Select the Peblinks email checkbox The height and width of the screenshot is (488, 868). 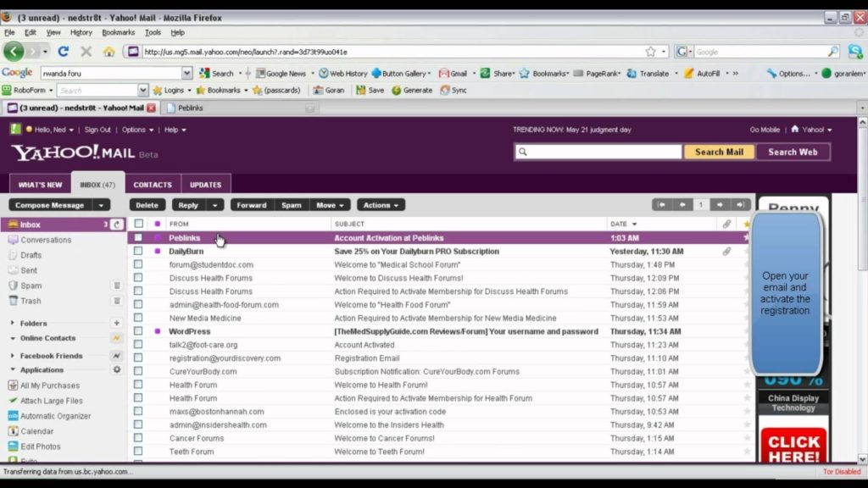tap(138, 238)
